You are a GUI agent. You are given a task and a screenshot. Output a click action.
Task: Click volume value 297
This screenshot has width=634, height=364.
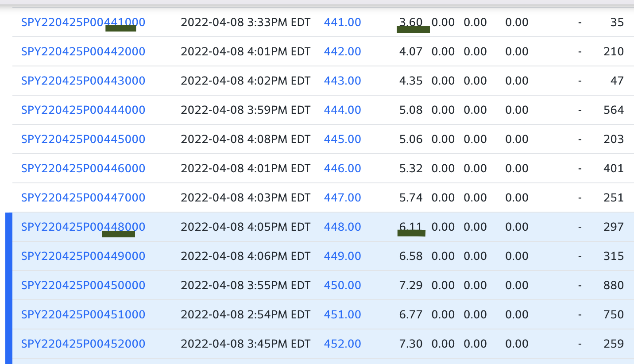[x=614, y=227]
